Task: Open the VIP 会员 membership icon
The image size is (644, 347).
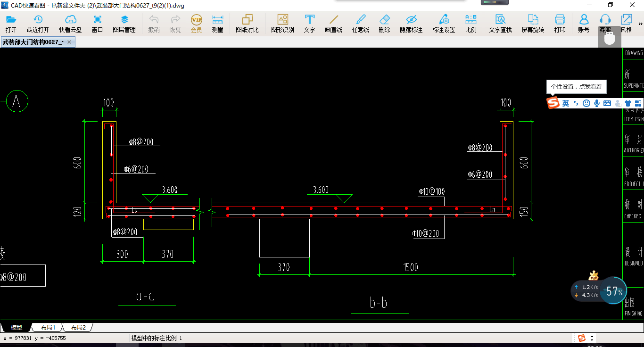Action: tap(196, 23)
